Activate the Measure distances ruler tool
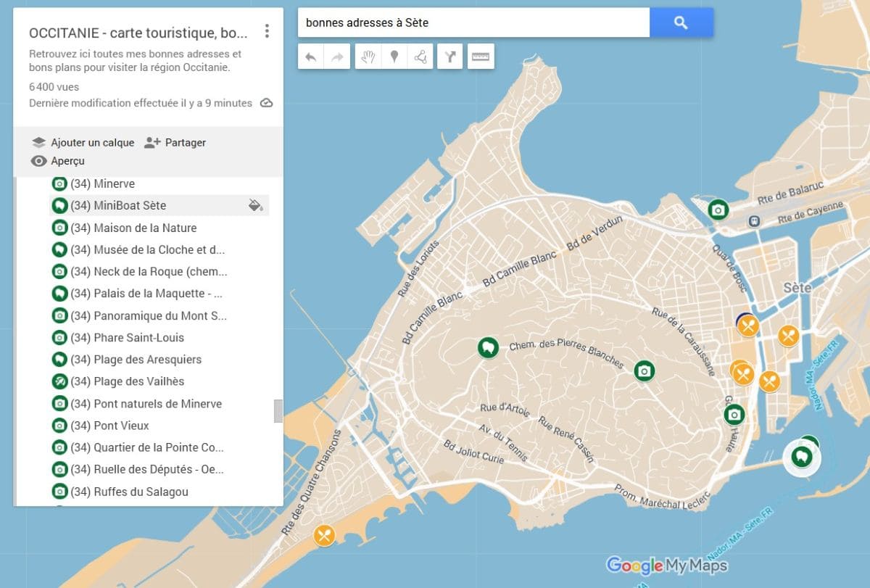This screenshot has width=870, height=588. (480, 56)
